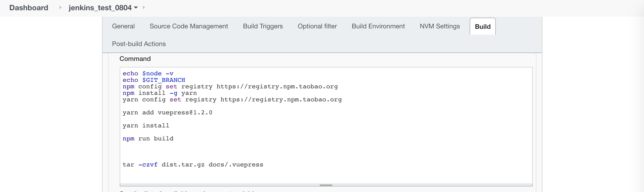
Task: Open the jenkins_test_0804 breadcrumb link
Action: 100,8
